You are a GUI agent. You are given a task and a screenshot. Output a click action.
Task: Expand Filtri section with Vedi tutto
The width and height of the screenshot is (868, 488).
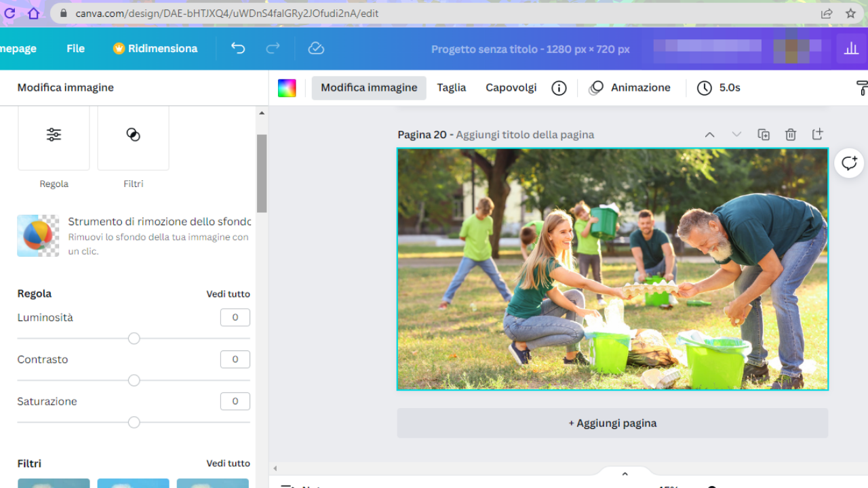(228, 464)
